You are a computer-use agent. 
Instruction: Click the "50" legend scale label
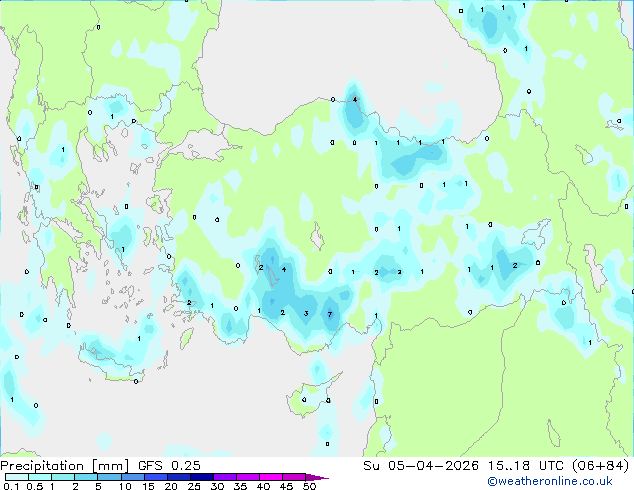[x=309, y=486]
